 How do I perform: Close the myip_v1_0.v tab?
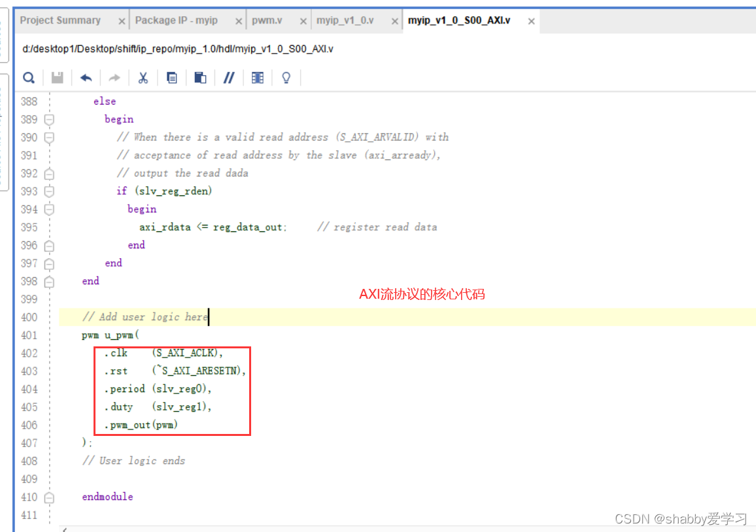tap(395, 21)
